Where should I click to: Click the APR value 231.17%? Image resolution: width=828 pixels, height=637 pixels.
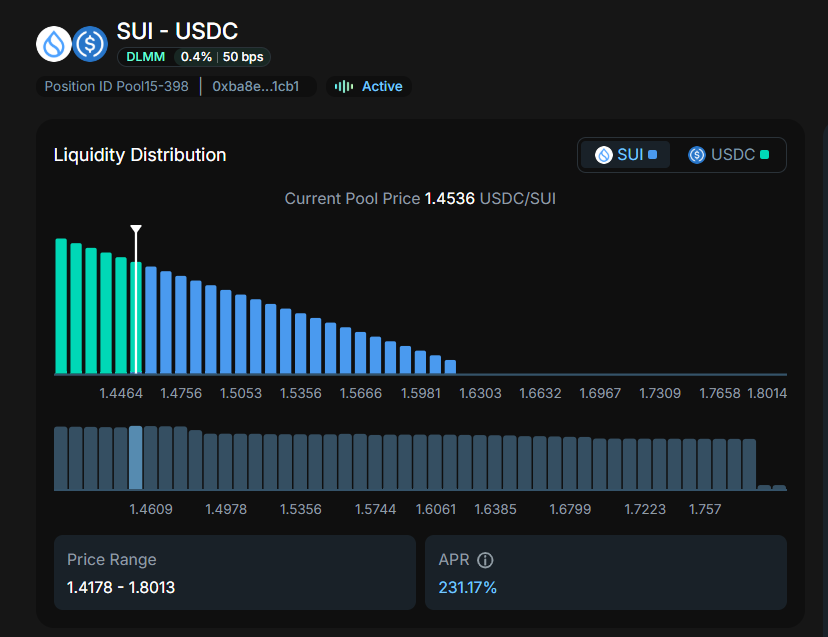(x=468, y=587)
